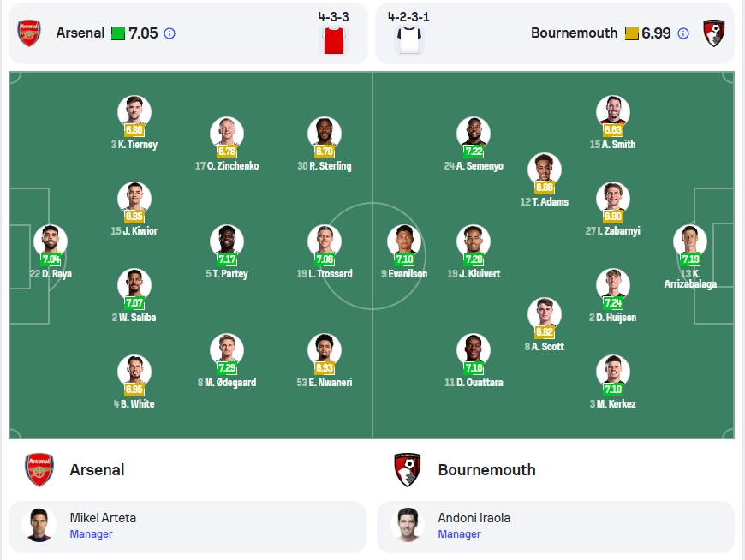Click T. Partey's 7.17 rating badge
The image size is (745, 560).
click(227, 259)
